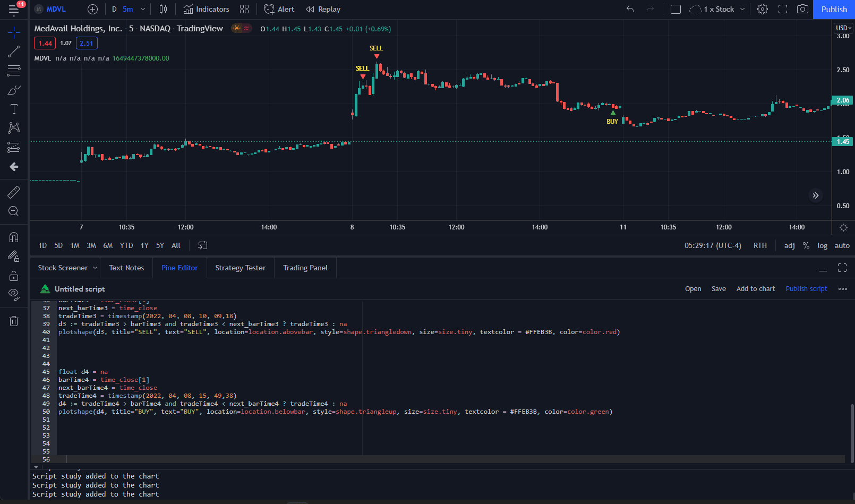This screenshot has width=855, height=504.
Task: Toggle magnet mode for drawings
Action: click(14, 237)
